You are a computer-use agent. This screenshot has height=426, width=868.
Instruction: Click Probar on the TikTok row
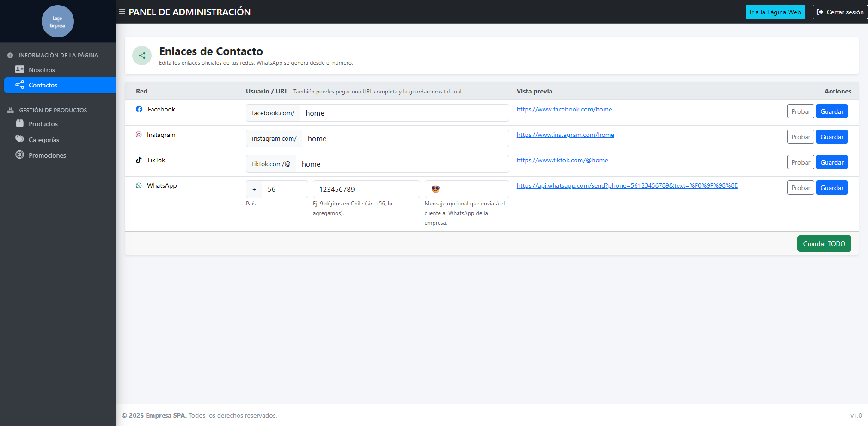point(801,162)
